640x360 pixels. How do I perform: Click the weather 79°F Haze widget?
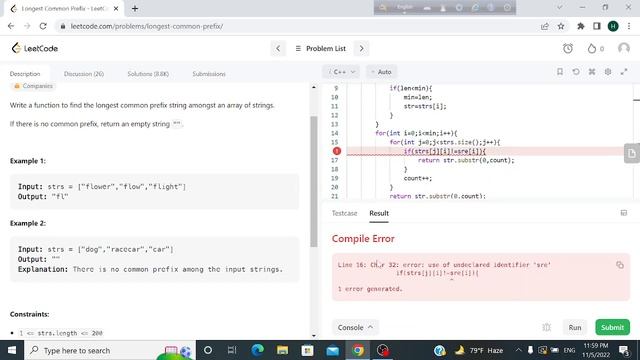[x=479, y=350]
